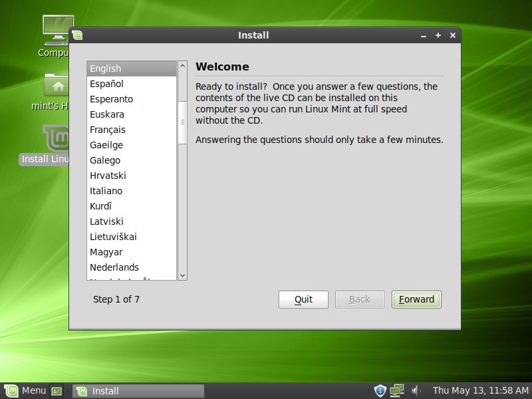Click the Mint logo in Install title bar
Viewport: 532px width, 399px height.
click(x=77, y=35)
